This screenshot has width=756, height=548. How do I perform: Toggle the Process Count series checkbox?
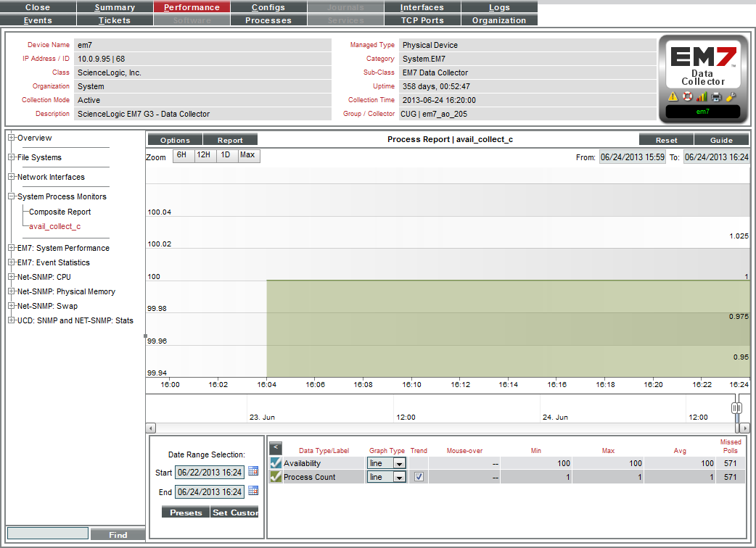pos(276,477)
